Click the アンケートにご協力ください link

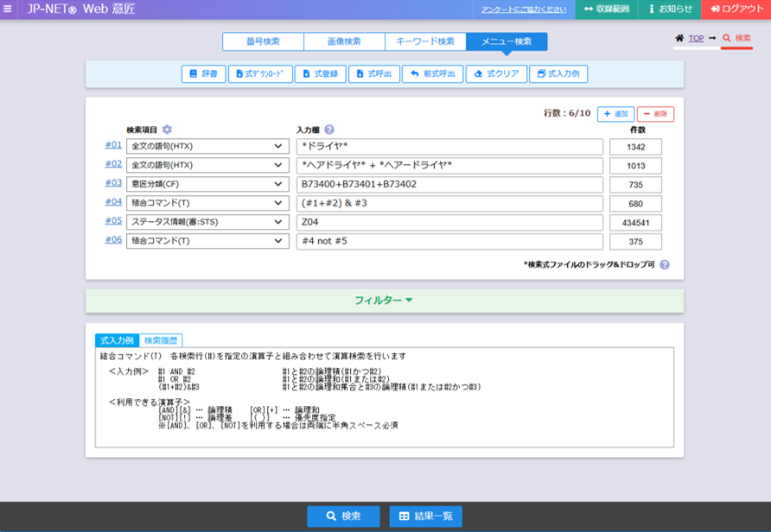click(524, 9)
